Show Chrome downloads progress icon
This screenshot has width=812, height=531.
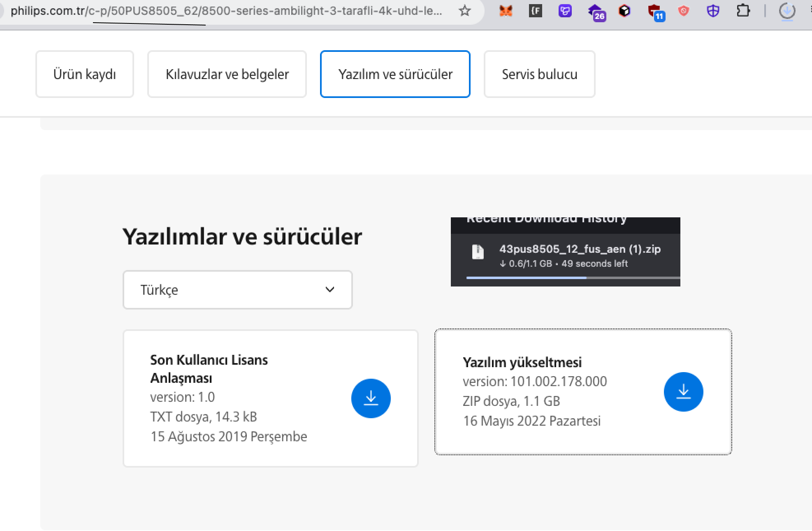(x=787, y=11)
